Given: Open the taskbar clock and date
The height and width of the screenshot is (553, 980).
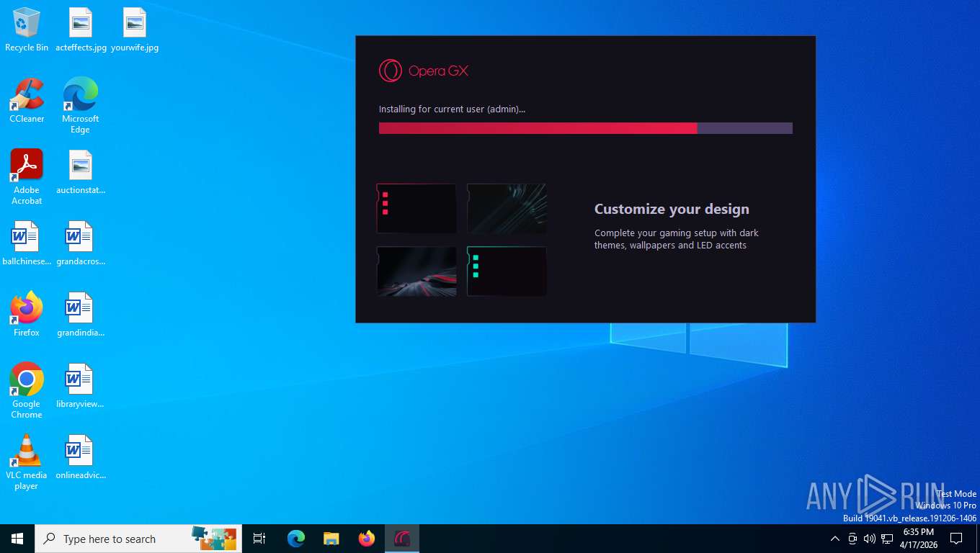Looking at the screenshot, I should pyautogui.click(x=918, y=539).
